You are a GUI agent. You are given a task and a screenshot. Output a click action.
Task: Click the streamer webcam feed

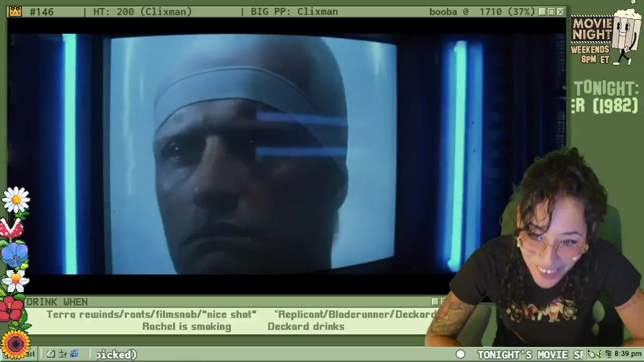coord(537,248)
